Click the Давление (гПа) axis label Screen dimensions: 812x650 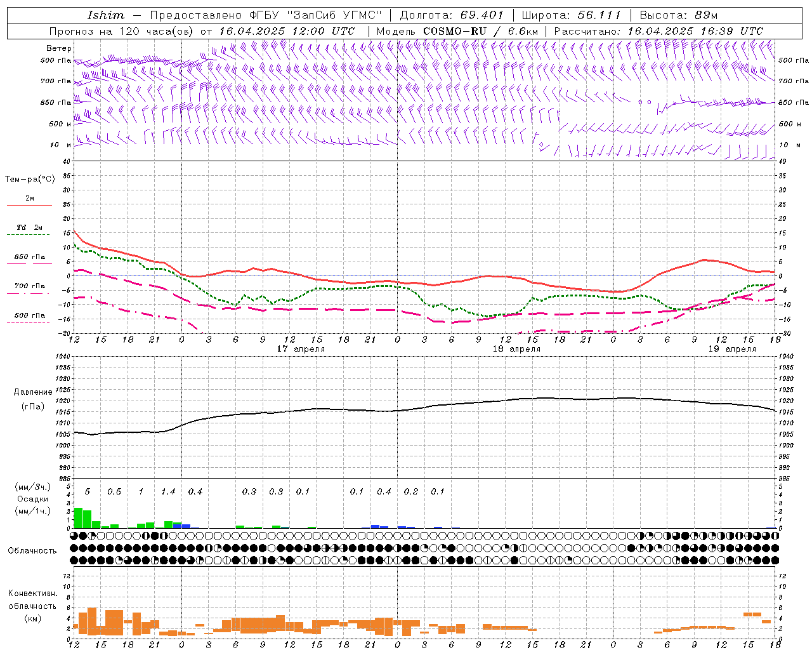click(x=32, y=399)
